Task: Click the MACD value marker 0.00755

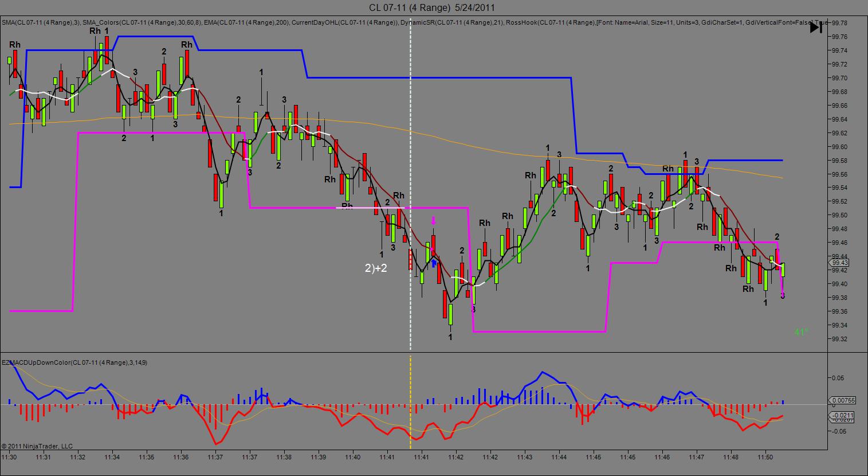Action: point(842,400)
